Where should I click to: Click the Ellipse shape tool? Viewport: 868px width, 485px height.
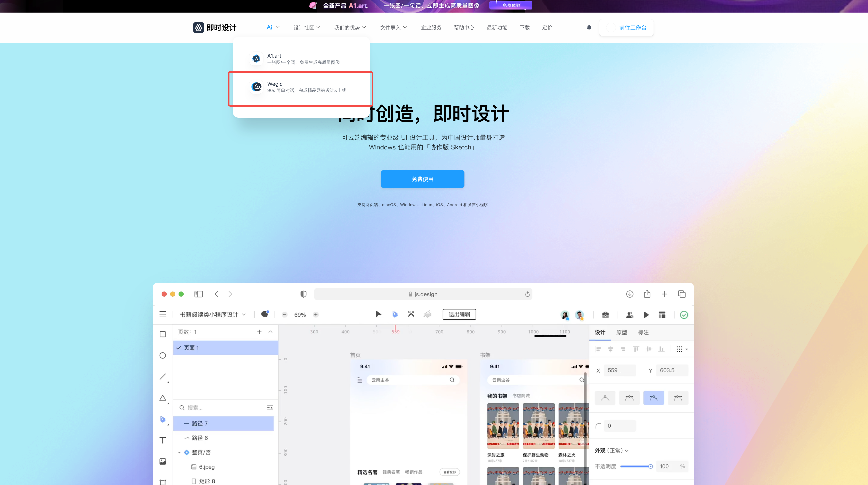click(163, 356)
